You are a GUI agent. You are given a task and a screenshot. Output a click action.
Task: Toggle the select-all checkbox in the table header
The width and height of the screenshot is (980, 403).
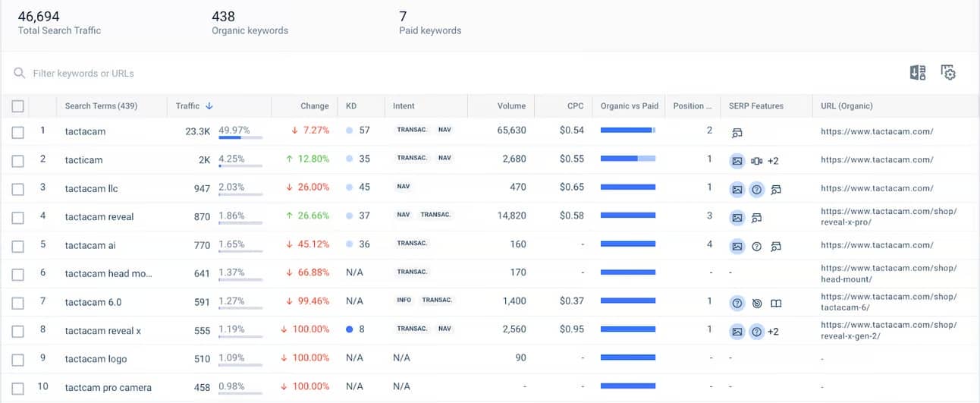[18, 106]
